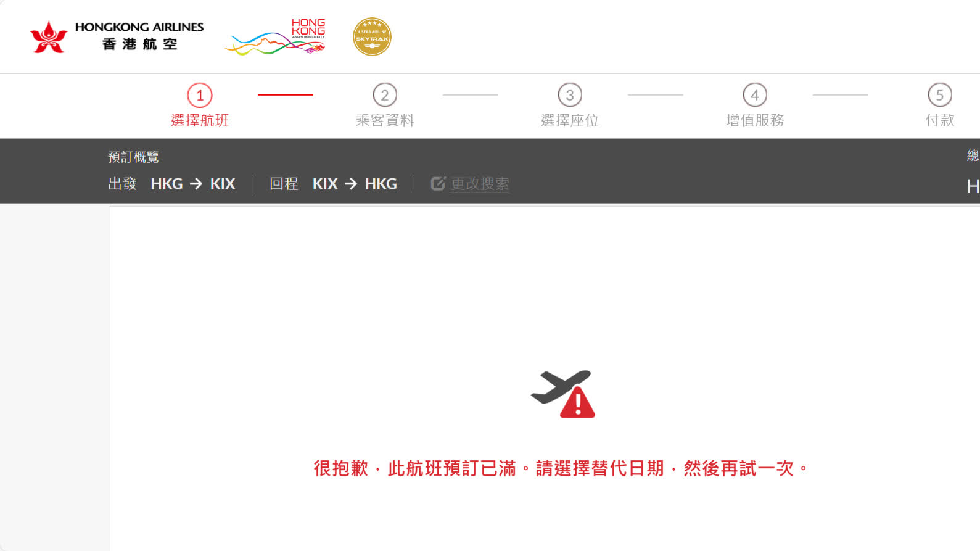Click the step 4 circle icon
Viewport: 980px width, 551px height.
[x=755, y=95]
